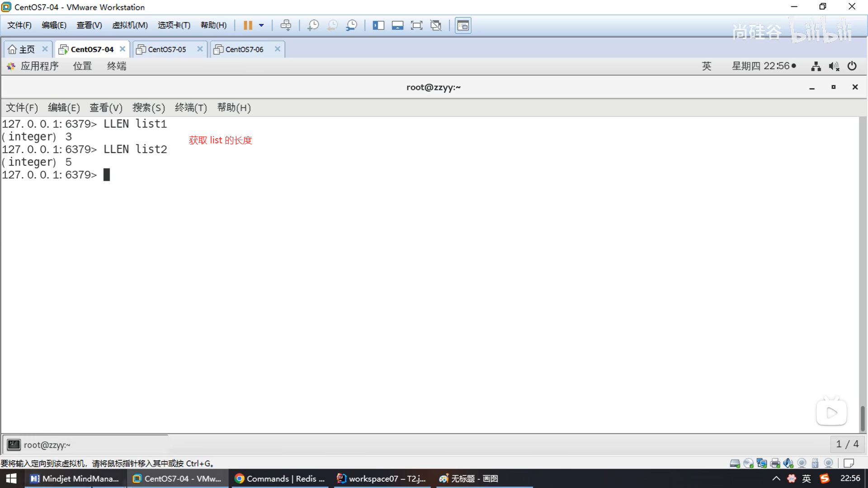
Task: Open Commands | Redis Chrome window in taskbar
Action: [x=280, y=479]
